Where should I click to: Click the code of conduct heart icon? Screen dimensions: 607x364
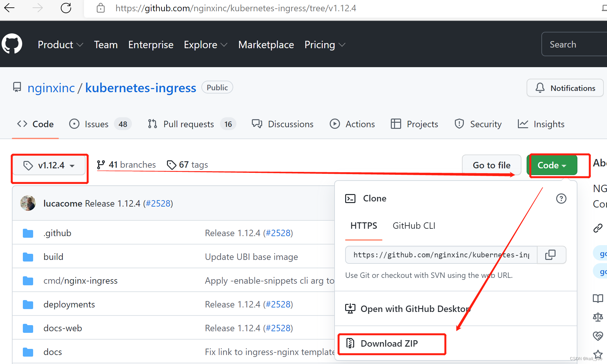(598, 336)
